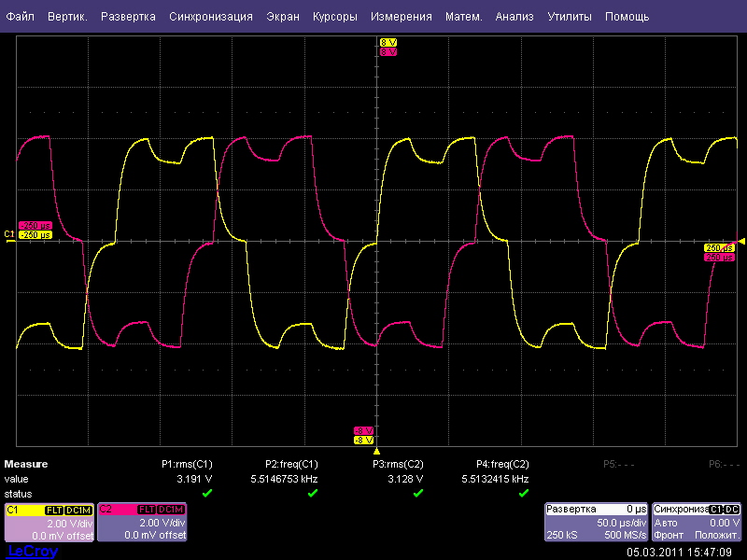
Task: Open the Помощь menu
Action: tap(627, 17)
